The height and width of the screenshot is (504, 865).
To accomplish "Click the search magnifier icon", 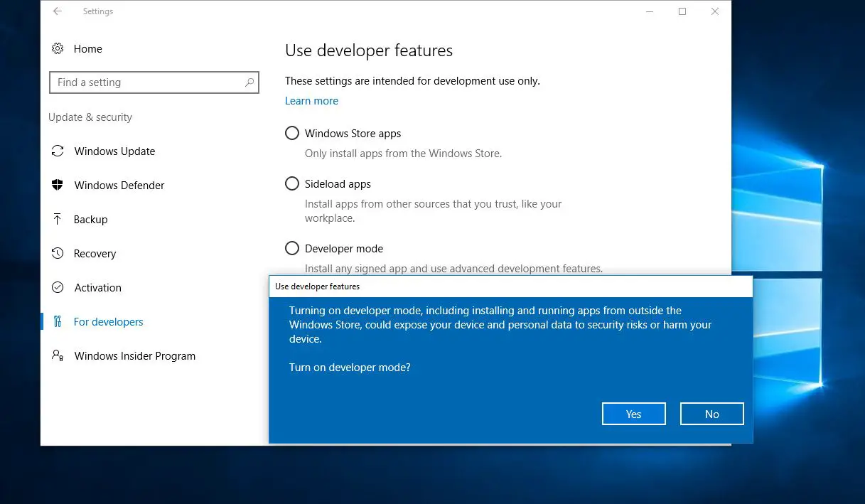I will (249, 82).
